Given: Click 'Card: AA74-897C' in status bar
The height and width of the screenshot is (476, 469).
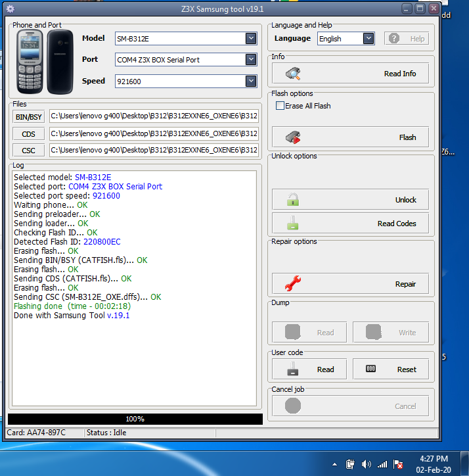Looking at the screenshot, I should coord(36,433).
